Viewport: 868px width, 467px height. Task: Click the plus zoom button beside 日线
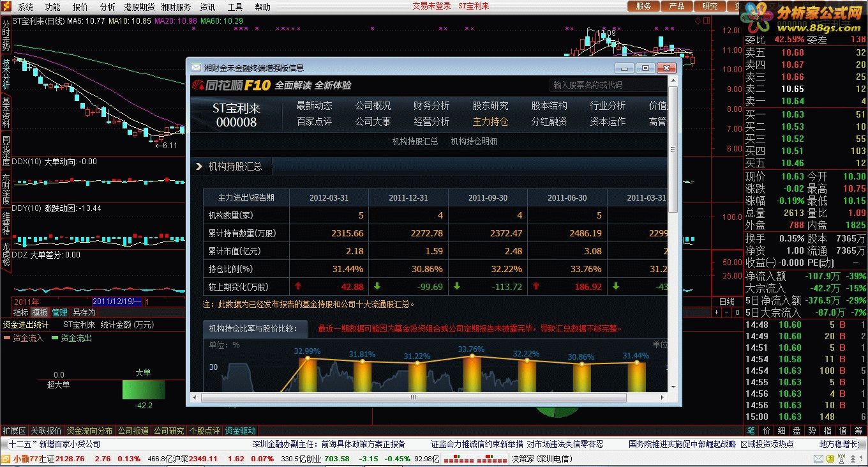coord(717,312)
